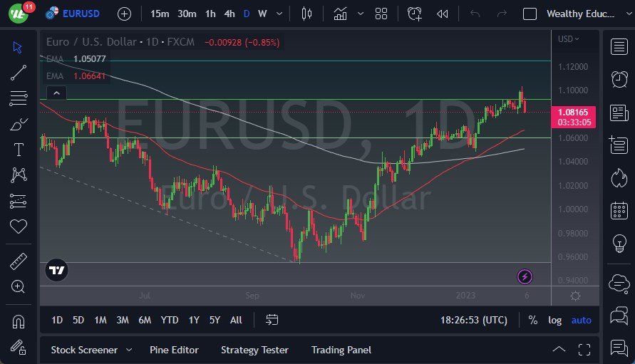The height and width of the screenshot is (364, 635).
Task: Click the bar replay rewind icon
Action: [443, 14]
